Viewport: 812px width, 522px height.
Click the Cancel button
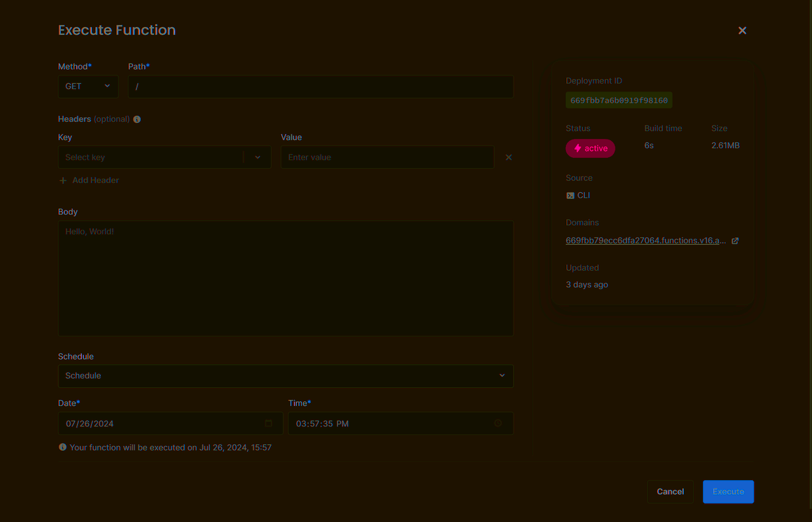(670, 492)
